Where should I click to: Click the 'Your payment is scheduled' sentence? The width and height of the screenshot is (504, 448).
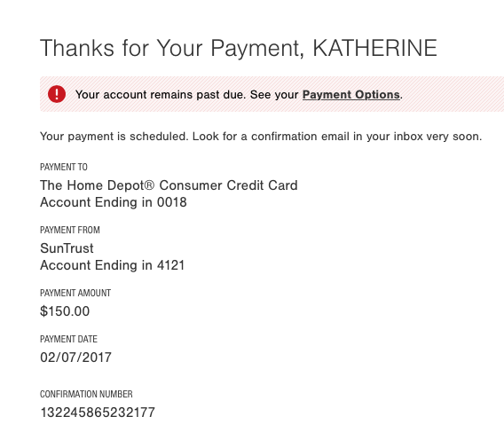[x=261, y=137]
